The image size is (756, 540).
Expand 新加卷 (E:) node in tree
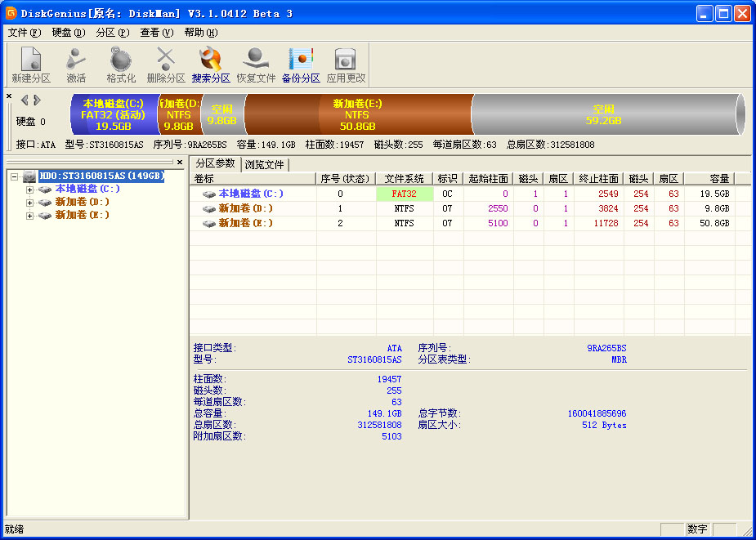pos(30,216)
